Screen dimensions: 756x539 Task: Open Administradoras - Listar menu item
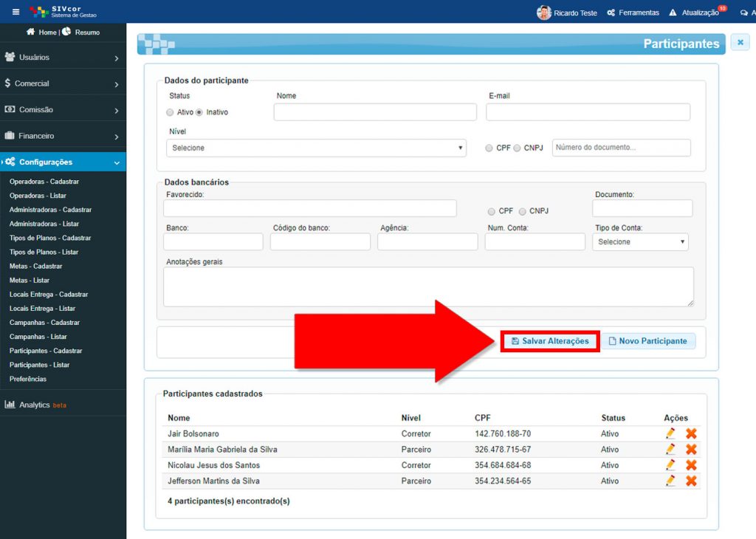44,224
